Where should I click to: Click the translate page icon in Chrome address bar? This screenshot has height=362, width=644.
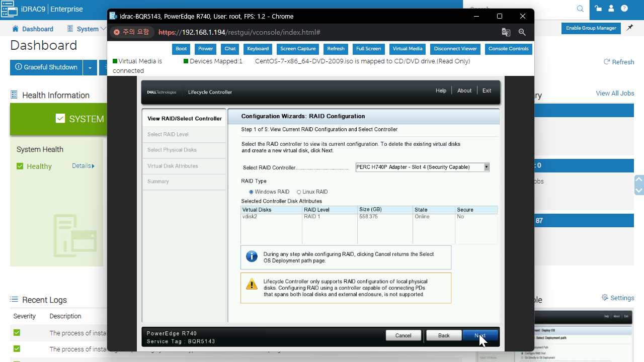[506, 32]
